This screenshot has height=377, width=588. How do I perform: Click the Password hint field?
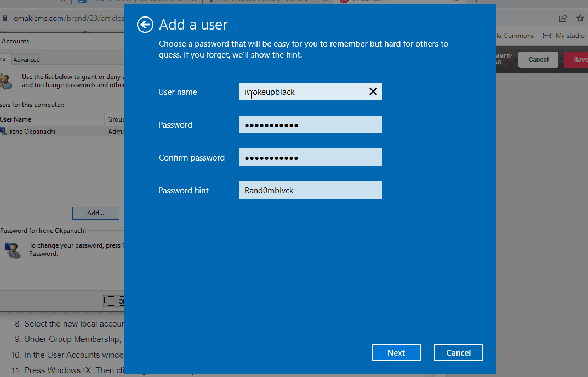click(310, 191)
